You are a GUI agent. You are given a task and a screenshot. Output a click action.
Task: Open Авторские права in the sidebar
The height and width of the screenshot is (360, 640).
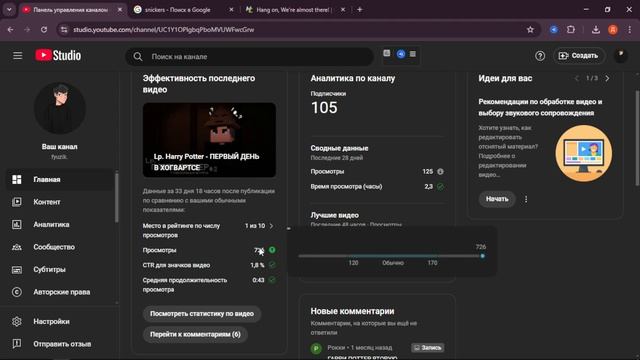[x=60, y=292]
